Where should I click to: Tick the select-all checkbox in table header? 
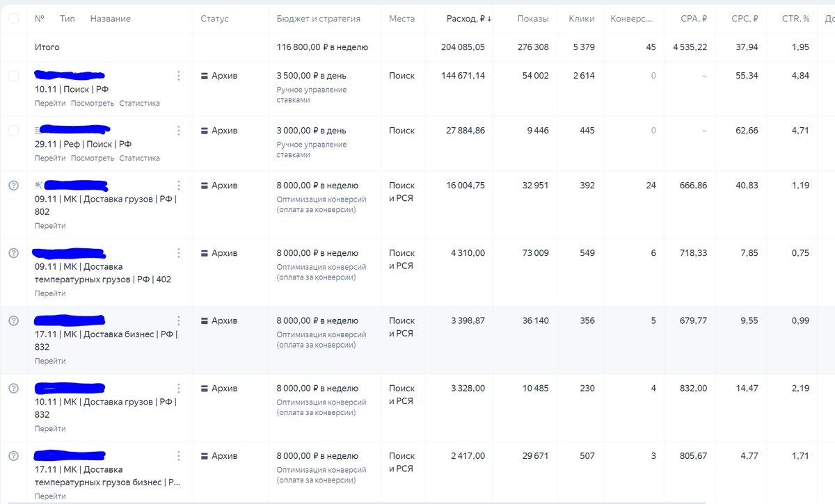point(13,19)
